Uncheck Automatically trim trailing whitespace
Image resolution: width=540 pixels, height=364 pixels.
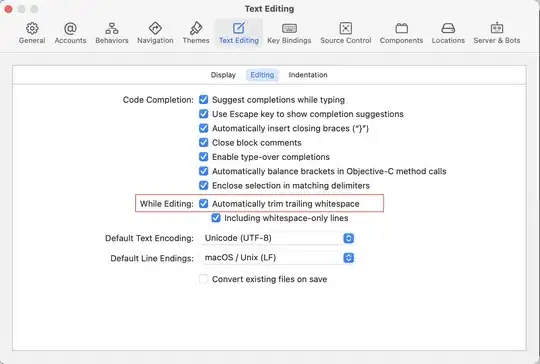click(x=204, y=204)
